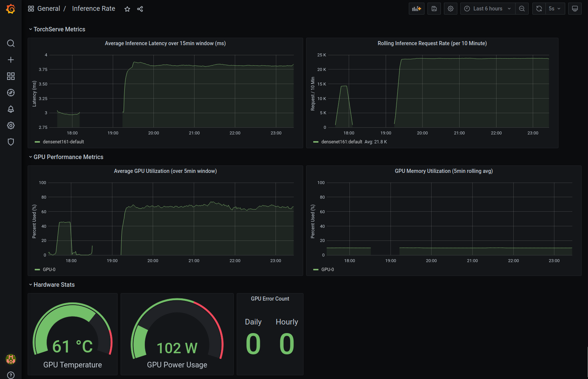Toggle densenet161:default legend series in request rate
588x379 pixels.
click(x=342, y=142)
